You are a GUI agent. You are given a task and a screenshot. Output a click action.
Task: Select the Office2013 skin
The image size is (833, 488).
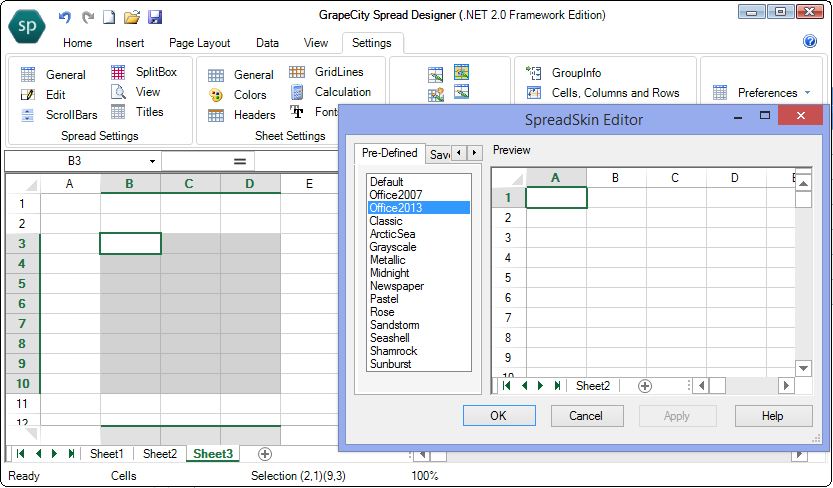tap(419, 208)
